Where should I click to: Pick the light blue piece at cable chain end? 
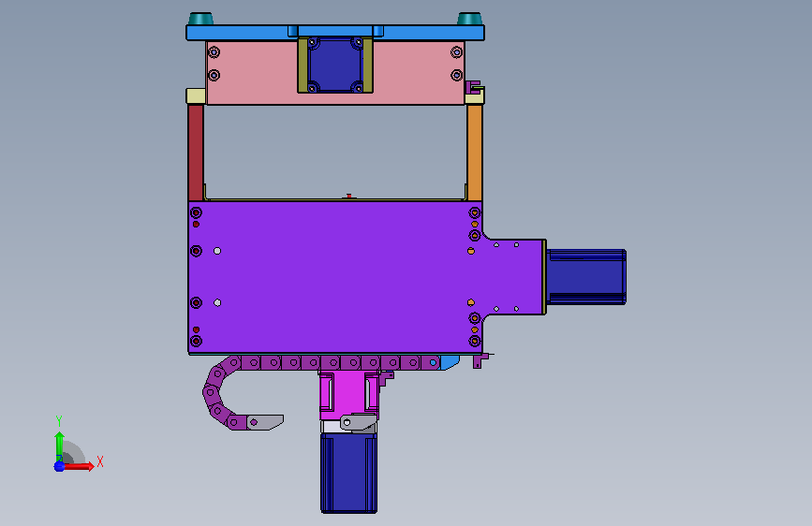click(x=450, y=362)
